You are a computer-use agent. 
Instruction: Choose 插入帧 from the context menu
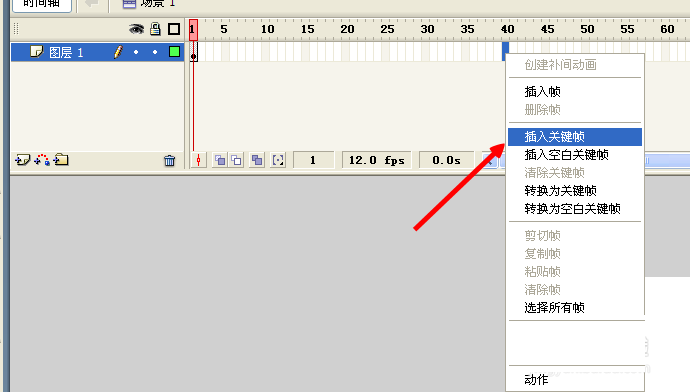tap(575, 92)
